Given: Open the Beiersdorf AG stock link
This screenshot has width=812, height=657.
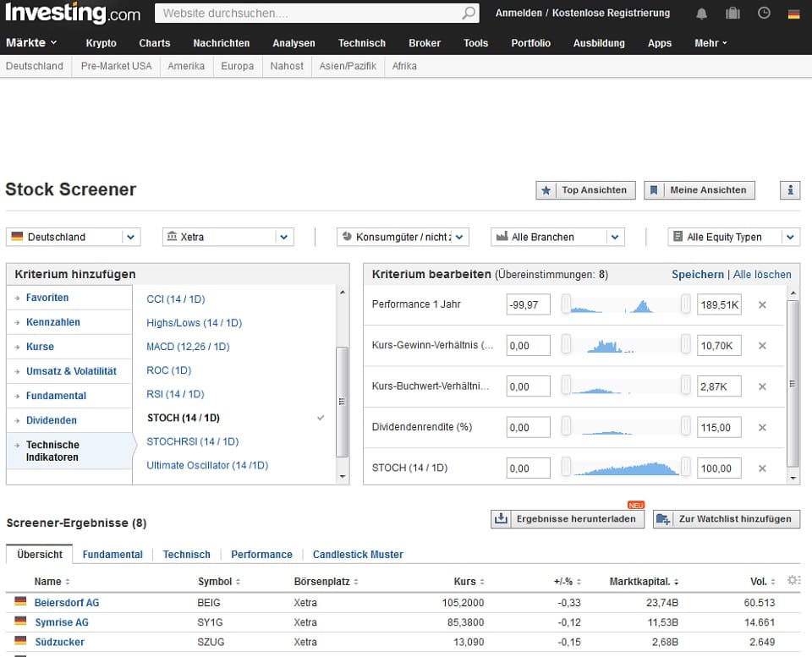Looking at the screenshot, I should [67, 603].
